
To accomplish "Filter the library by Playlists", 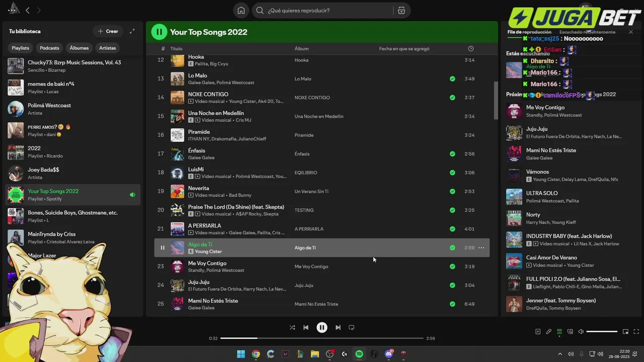I will pos(21,48).
